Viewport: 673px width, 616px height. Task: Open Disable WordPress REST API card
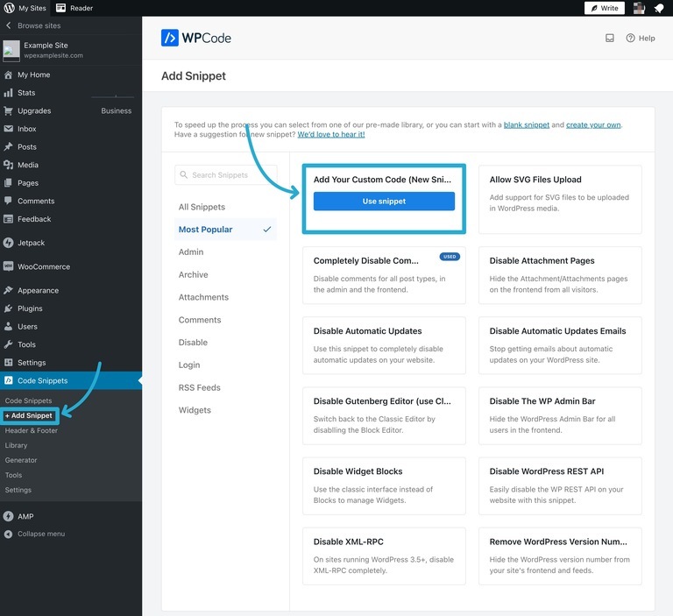pyautogui.click(x=560, y=486)
